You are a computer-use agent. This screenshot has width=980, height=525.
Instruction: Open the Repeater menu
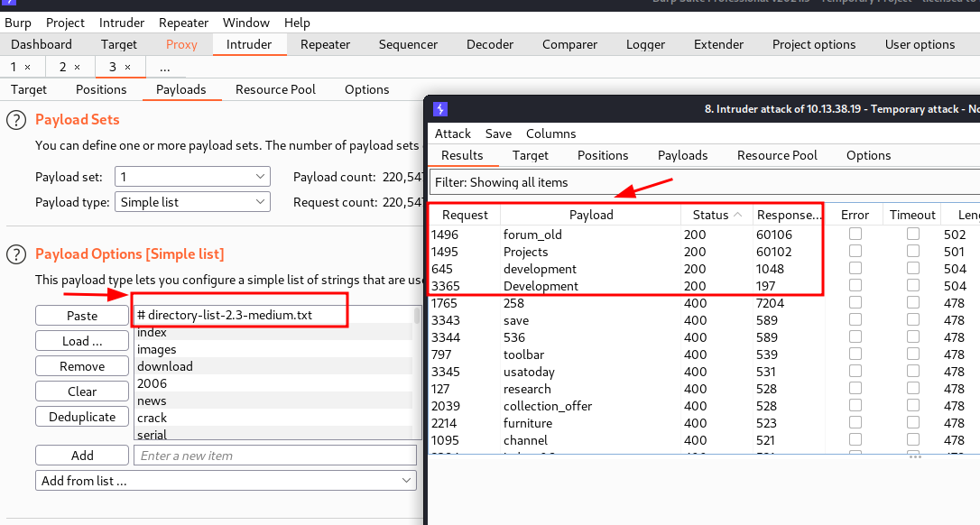click(183, 23)
